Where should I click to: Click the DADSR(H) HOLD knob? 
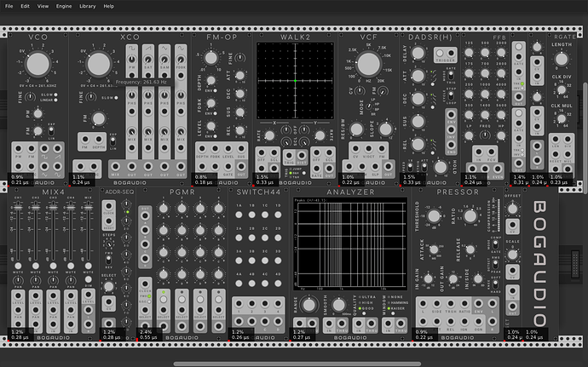[441, 167]
